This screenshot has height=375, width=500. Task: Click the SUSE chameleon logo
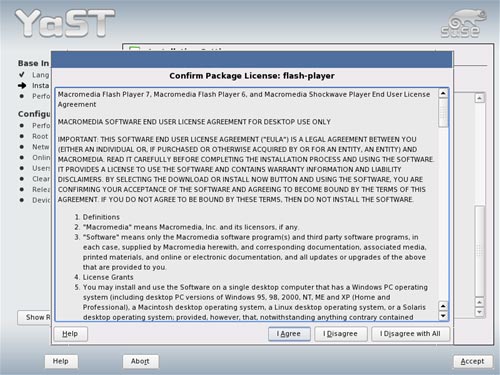(x=464, y=23)
